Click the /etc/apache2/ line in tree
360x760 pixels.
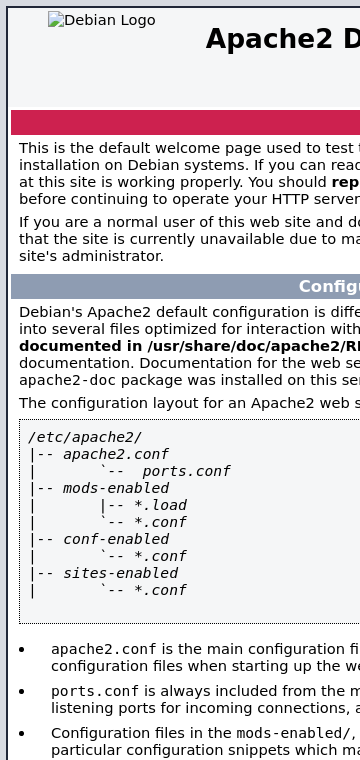tap(85, 437)
